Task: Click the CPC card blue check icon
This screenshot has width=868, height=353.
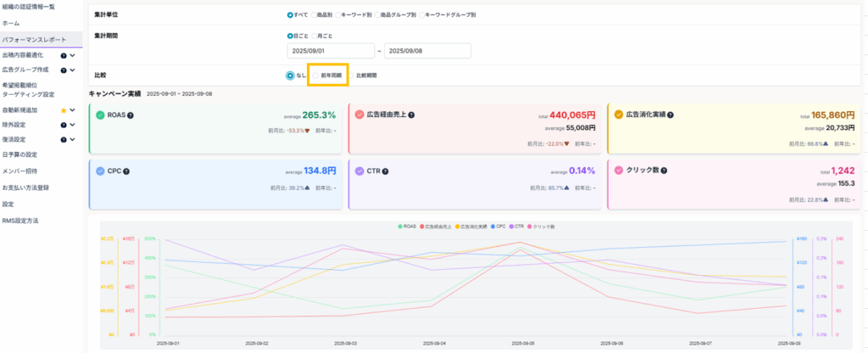Action: point(101,171)
